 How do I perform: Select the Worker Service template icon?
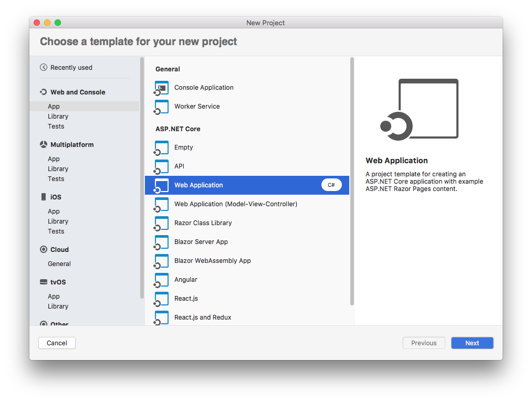(x=161, y=107)
